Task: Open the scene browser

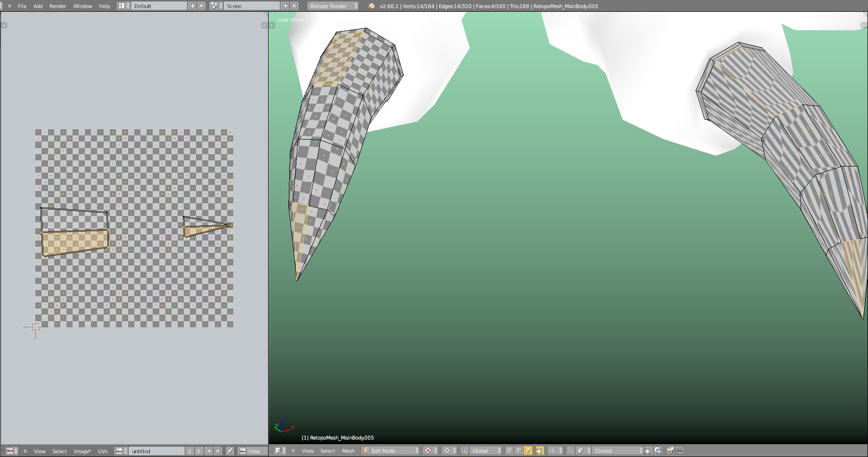Action: [216, 6]
